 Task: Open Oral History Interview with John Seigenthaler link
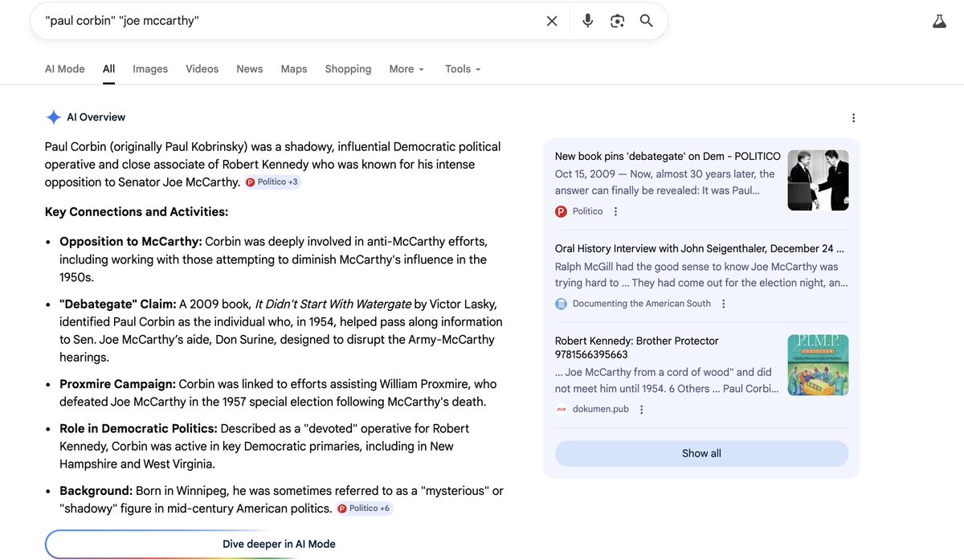pos(700,249)
